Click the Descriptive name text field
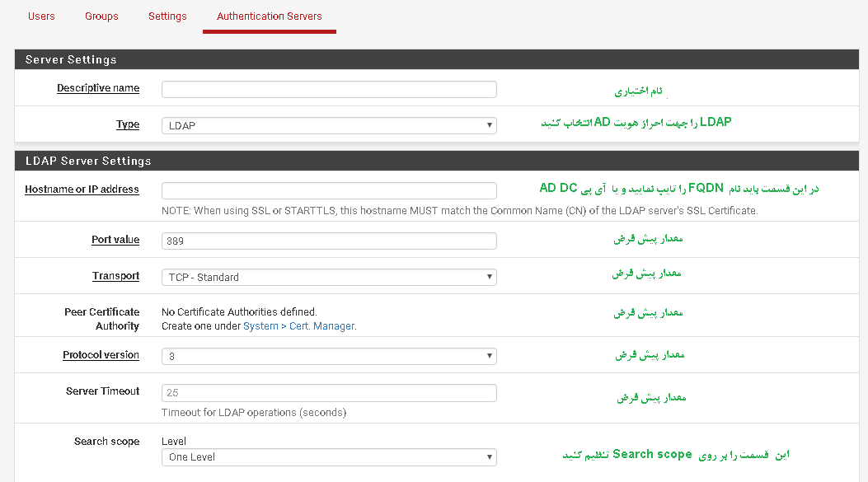Image resolution: width=868 pixels, height=482 pixels. [329, 89]
